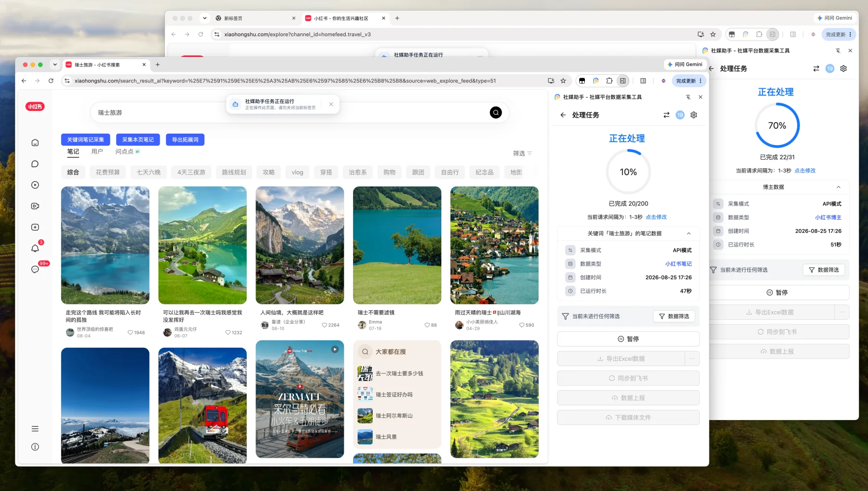
Task: Open the comments icon with 99+ badge
Action: [35, 269]
